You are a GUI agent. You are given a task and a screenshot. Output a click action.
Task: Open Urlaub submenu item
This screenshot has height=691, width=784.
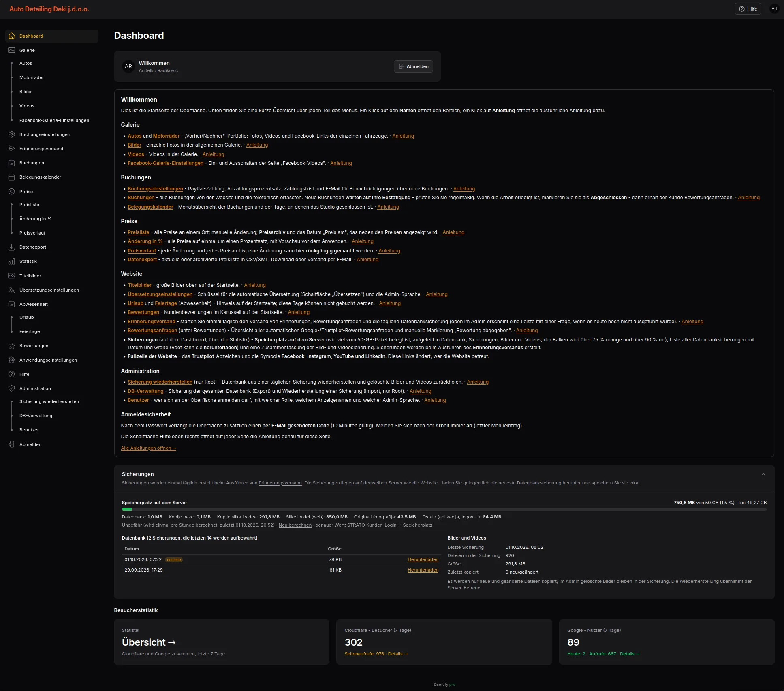pyautogui.click(x=27, y=317)
